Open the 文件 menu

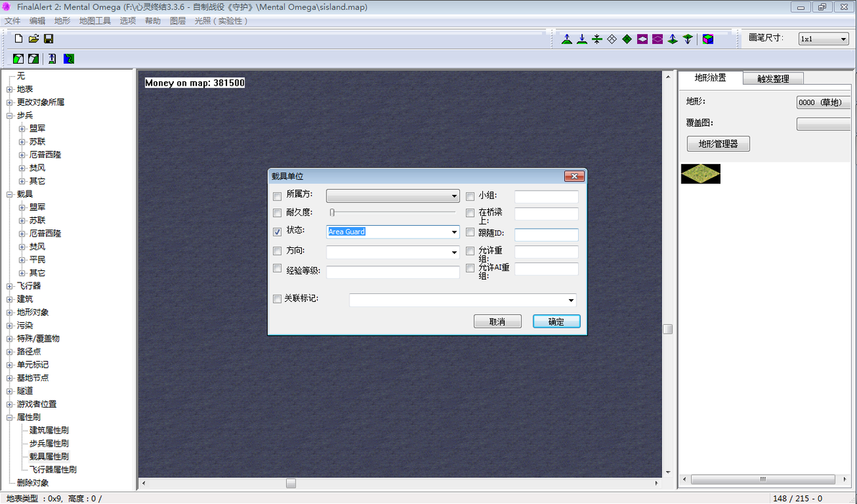tap(12, 21)
